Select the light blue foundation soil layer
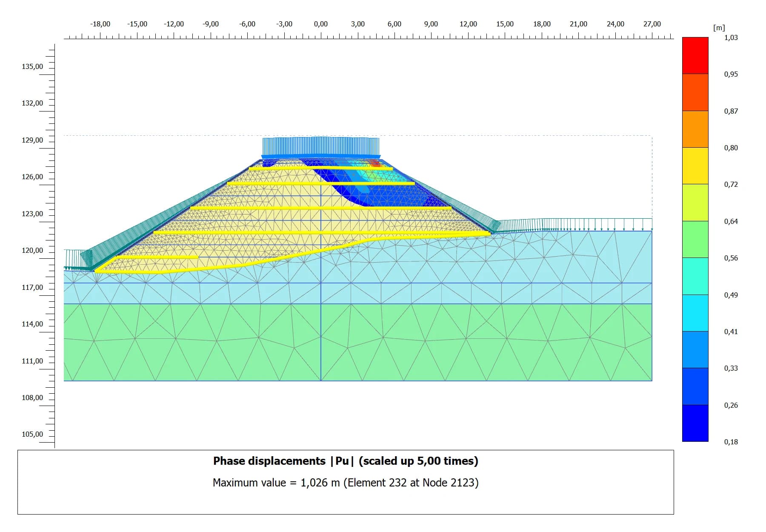This screenshot has width=766, height=532. click(x=553, y=264)
